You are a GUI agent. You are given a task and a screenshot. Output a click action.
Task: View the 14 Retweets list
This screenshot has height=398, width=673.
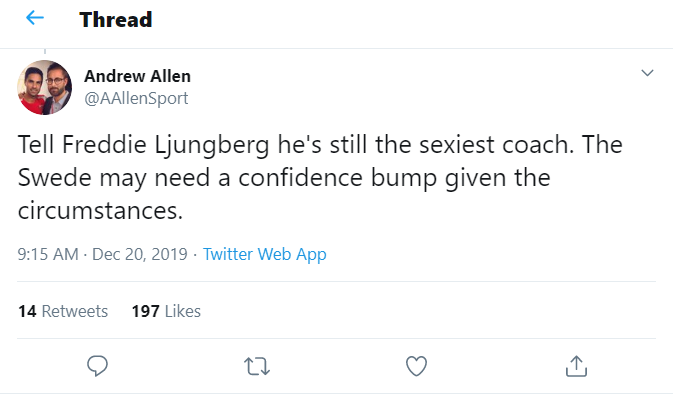(63, 311)
